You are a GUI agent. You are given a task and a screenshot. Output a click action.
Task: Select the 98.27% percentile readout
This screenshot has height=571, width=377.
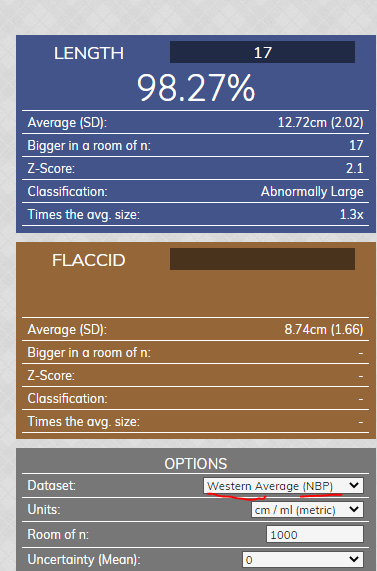coord(196,88)
